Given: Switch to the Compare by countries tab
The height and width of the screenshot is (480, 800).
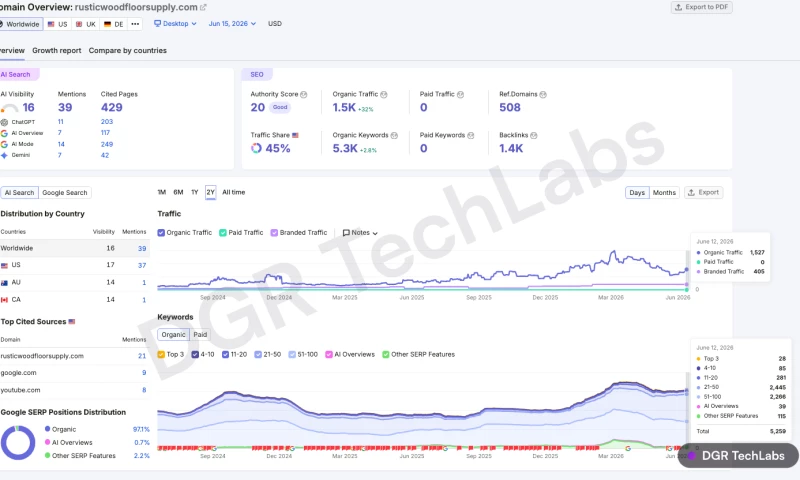Looking at the screenshot, I should [x=128, y=50].
